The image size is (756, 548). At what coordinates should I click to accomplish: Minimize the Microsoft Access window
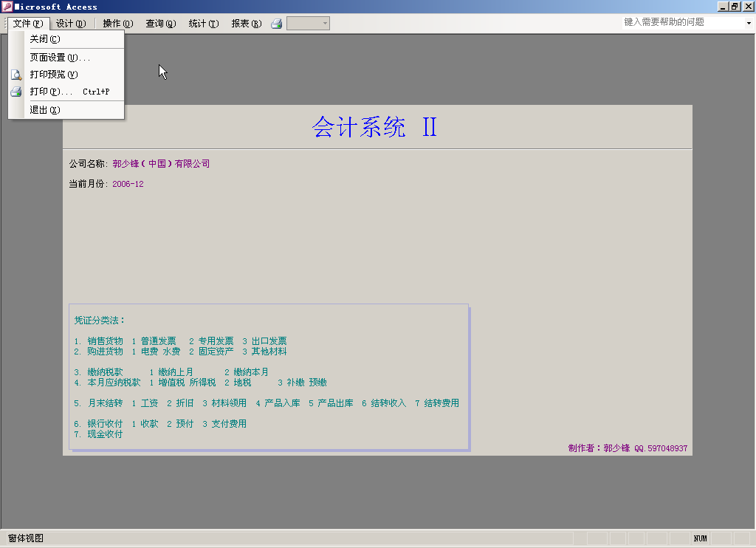coord(722,7)
